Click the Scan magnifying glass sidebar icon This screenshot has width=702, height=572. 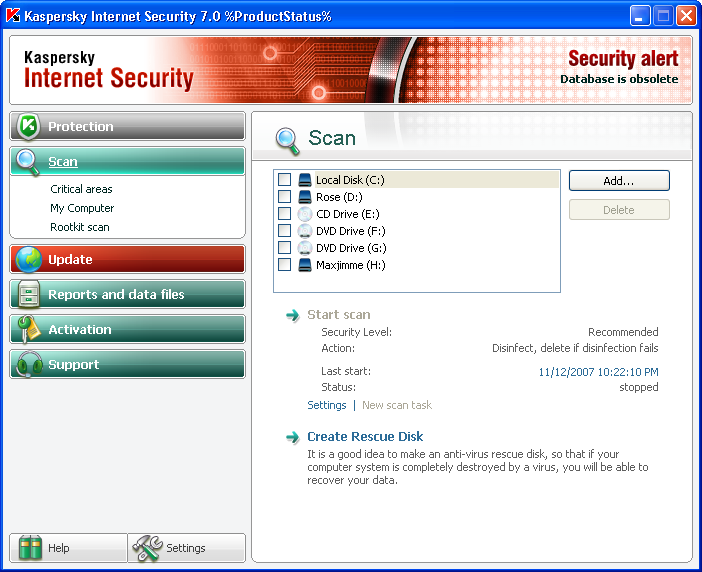click(28, 162)
